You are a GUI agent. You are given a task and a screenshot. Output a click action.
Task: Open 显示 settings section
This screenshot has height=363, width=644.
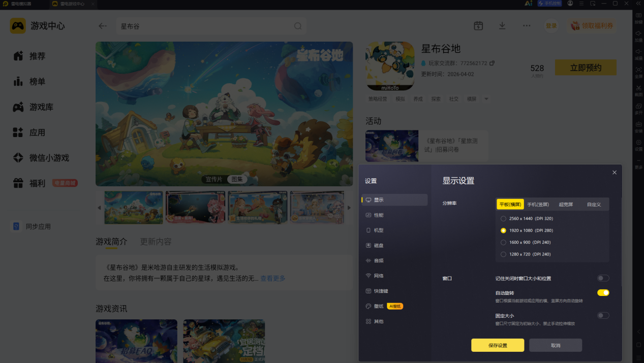click(x=395, y=200)
